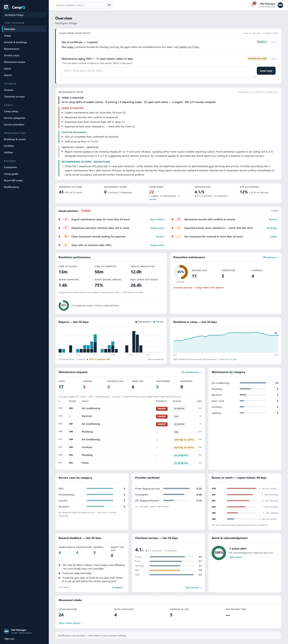Go to Checkout surveys in sidebar
This screenshot has width=288, height=644.
click(24, 96)
